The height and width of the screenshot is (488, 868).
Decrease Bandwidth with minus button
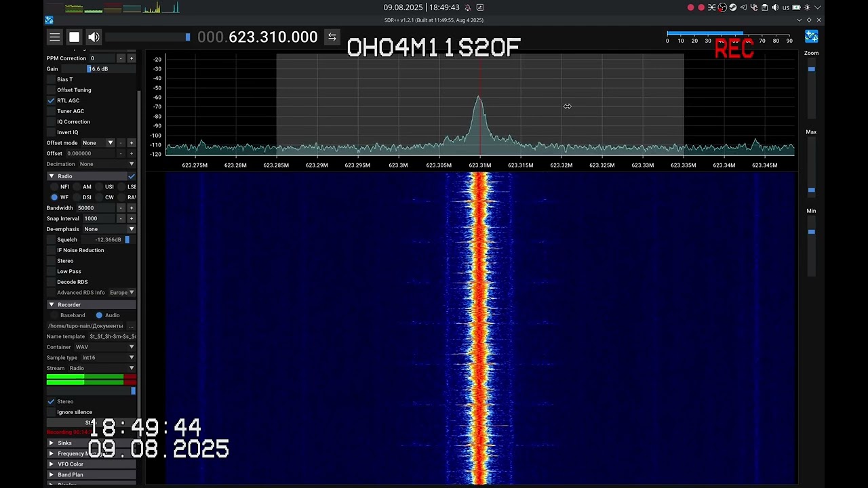[x=121, y=208]
